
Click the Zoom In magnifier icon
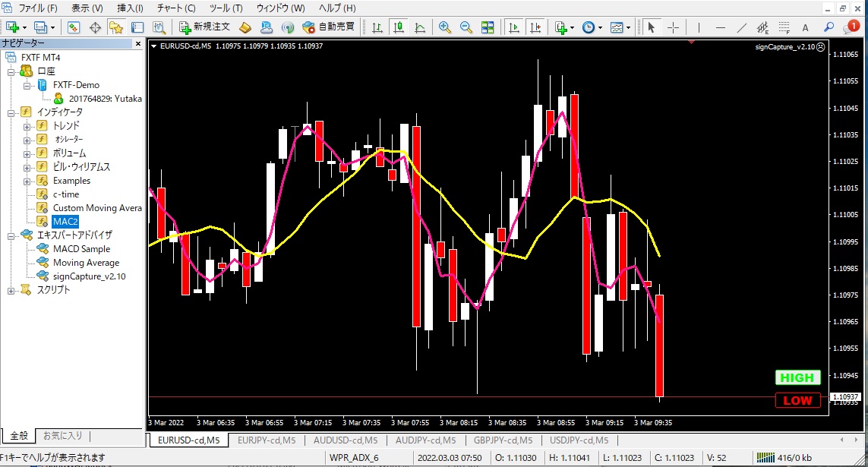pos(445,27)
